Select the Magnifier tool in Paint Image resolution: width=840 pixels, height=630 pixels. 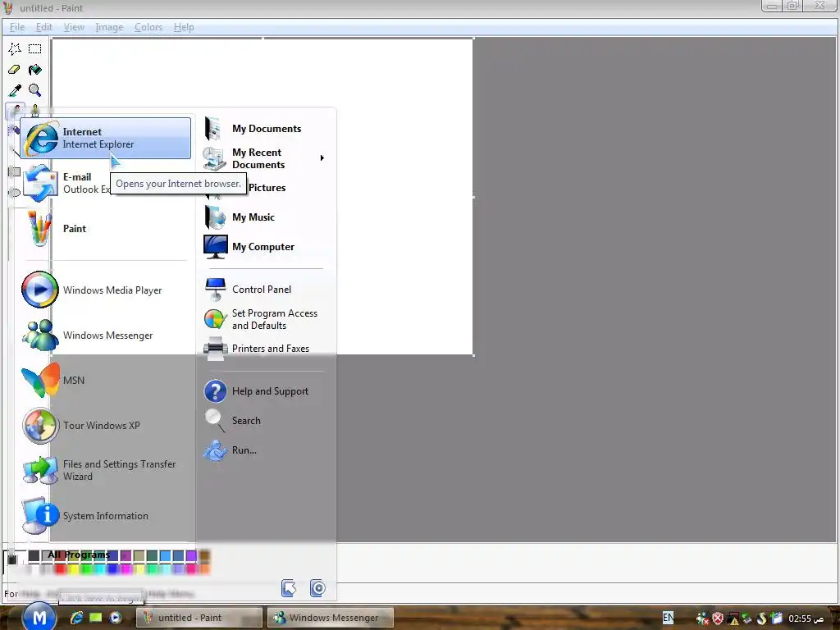34,90
